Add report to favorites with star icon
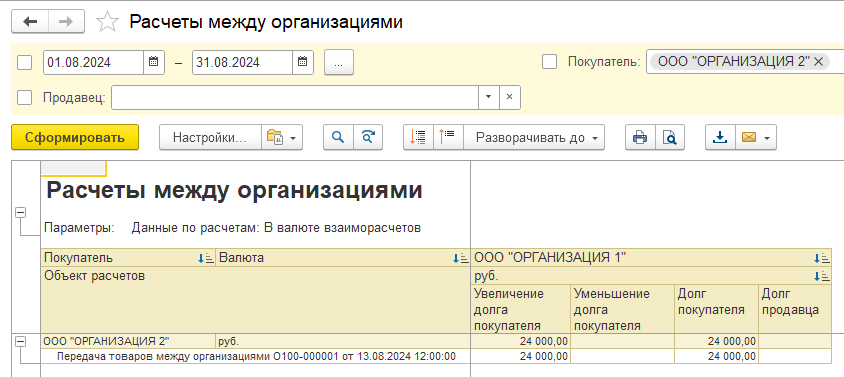844x377 pixels. (107, 22)
